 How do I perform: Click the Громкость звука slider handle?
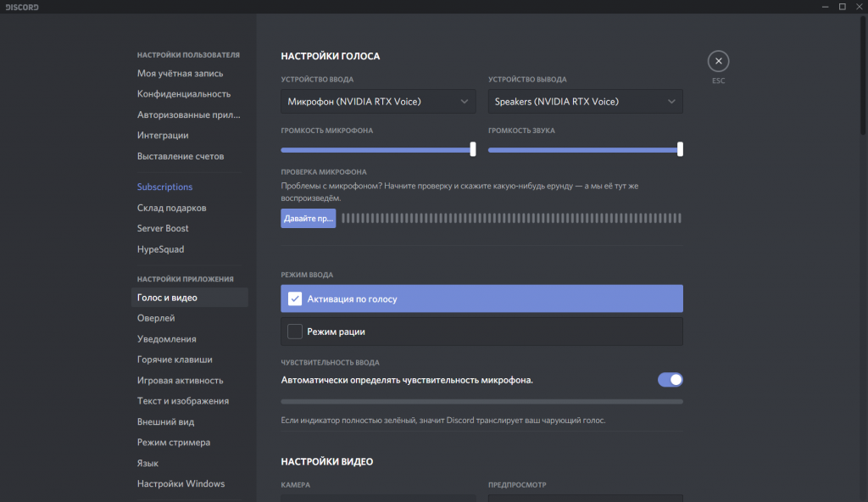tap(680, 149)
